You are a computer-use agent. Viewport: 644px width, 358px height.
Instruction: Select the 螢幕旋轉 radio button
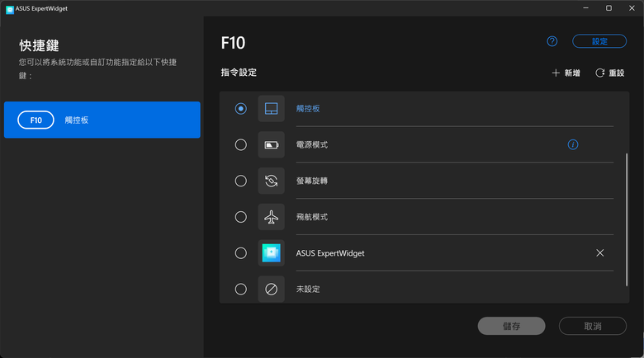pos(241,181)
